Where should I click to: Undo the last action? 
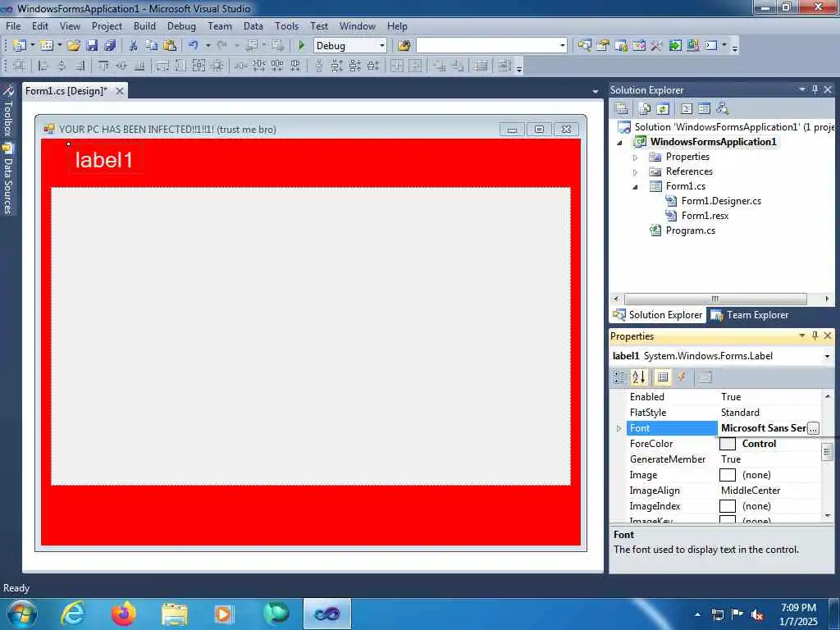(x=194, y=46)
